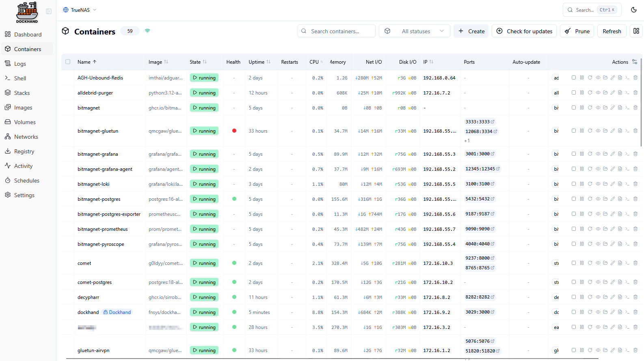This screenshot has height=361, width=644.
Task: Open the Networks sidebar page
Action: pos(26,137)
